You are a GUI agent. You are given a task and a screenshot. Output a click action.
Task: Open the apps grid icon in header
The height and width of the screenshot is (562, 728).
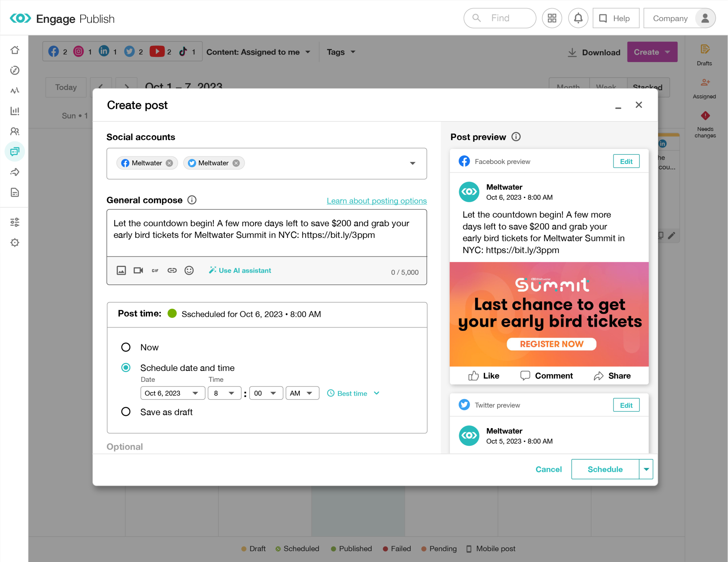(x=552, y=18)
